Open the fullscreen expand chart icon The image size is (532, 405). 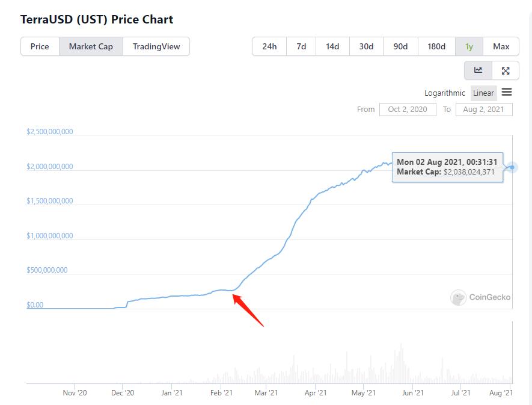(505, 70)
